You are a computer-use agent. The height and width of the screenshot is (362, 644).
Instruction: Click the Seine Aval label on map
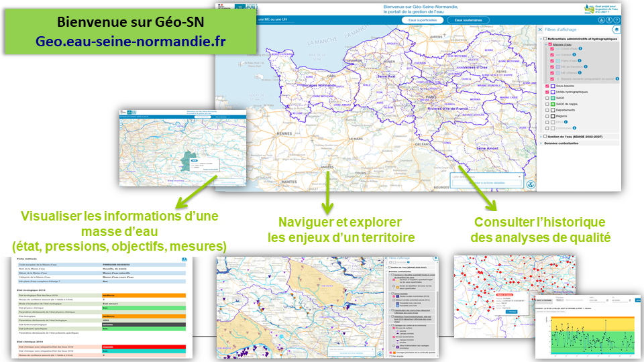coord(386,76)
